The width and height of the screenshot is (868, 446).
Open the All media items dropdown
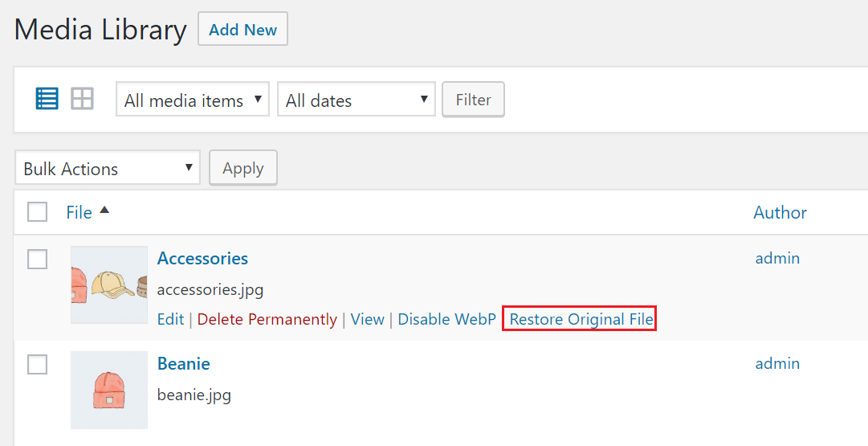coord(193,99)
